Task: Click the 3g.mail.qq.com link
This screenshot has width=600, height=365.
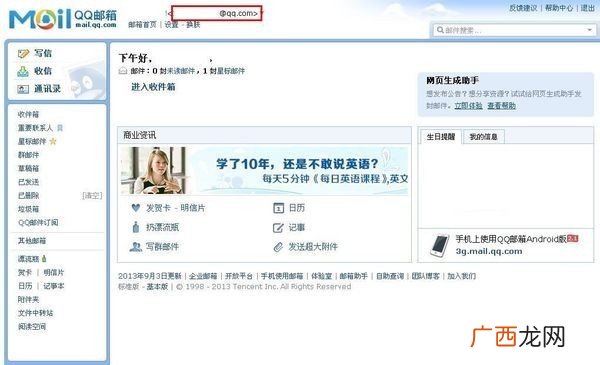Action: pyautogui.click(x=489, y=251)
